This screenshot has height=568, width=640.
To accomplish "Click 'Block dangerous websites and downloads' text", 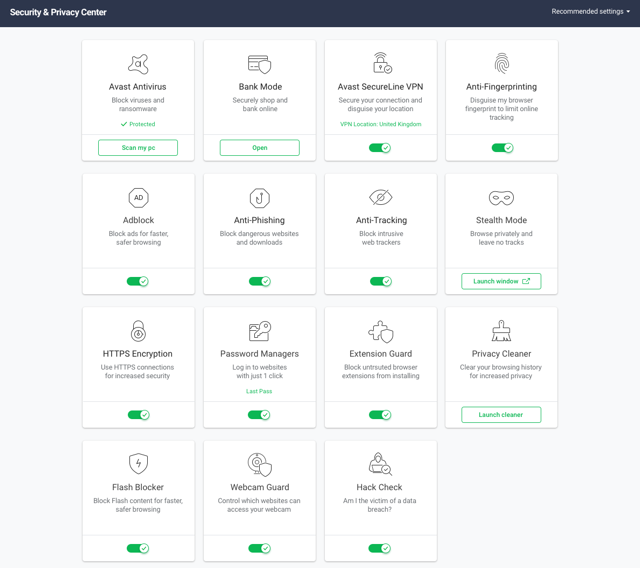I will 259,238.
